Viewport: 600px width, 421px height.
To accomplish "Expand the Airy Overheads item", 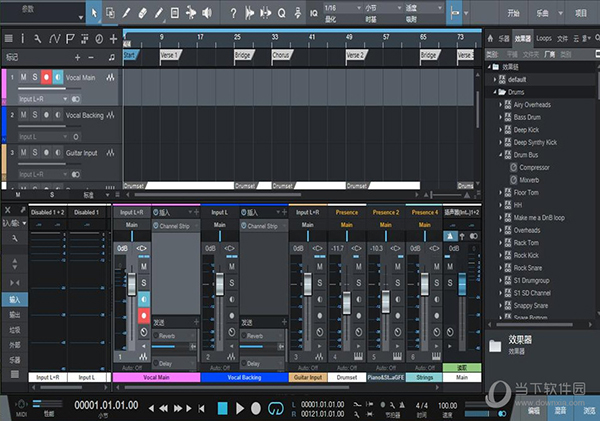I will click(501, 104).
